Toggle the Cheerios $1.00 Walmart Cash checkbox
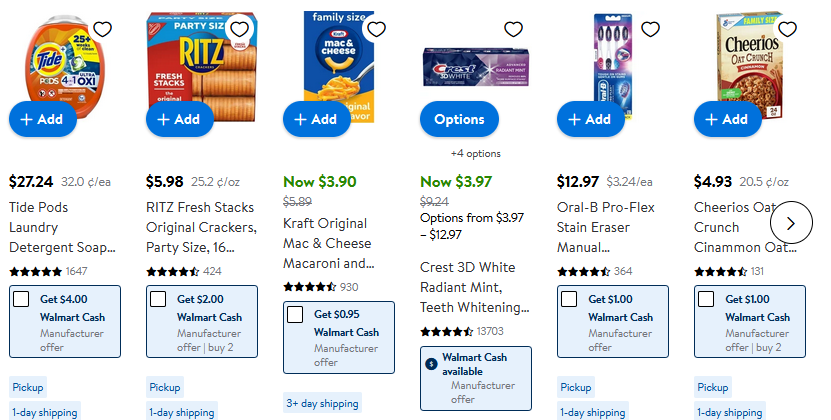 click(706, 299)
